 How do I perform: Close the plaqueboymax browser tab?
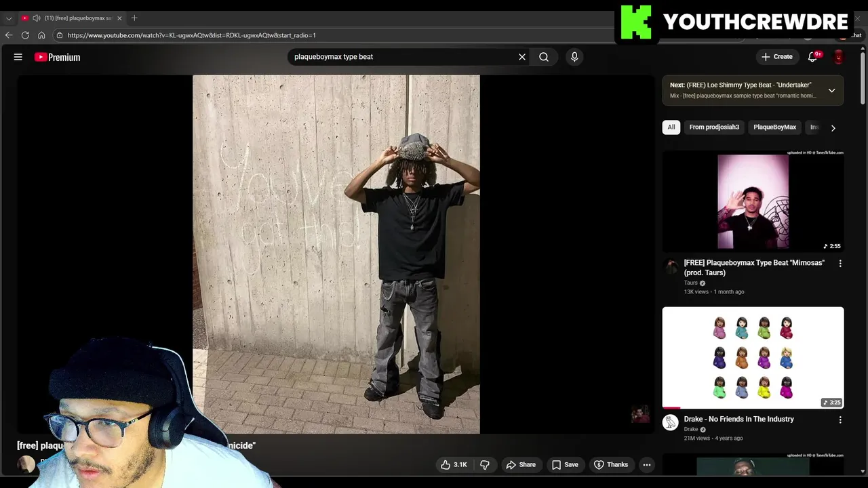[119, 18]
